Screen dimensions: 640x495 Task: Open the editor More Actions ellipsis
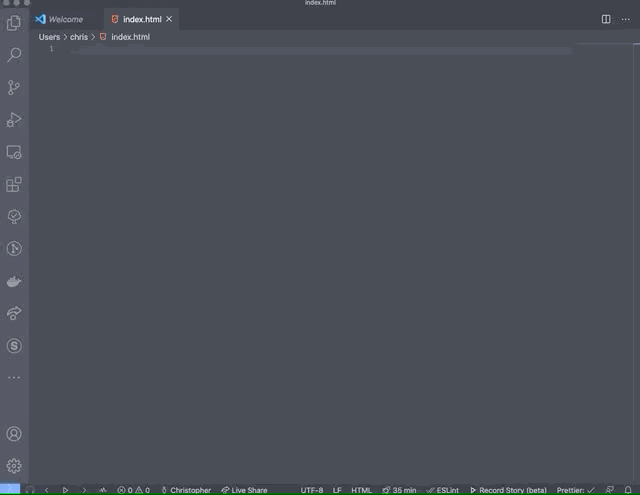coord(626,19)
